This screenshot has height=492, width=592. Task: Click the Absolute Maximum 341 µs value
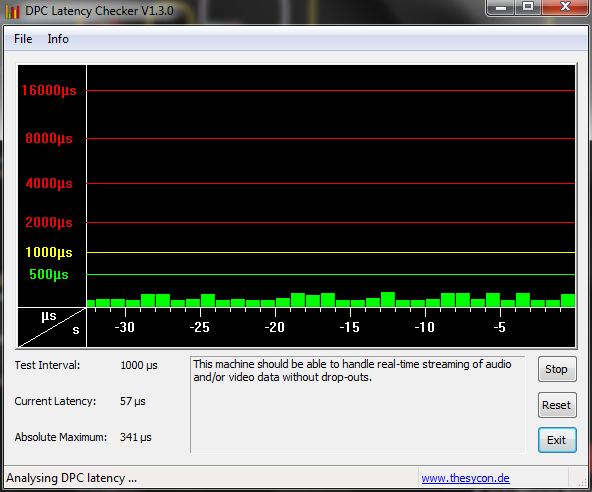[136, 437]
